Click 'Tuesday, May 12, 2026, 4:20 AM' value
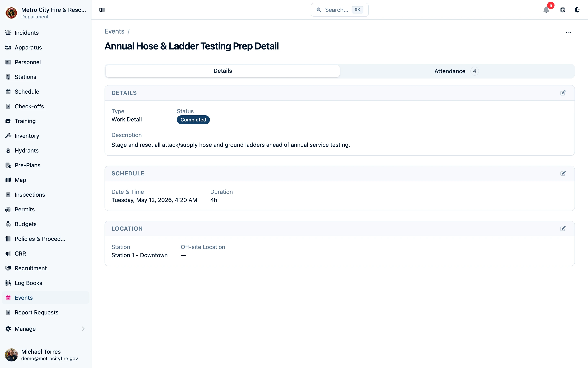 (x=154, y=200)
